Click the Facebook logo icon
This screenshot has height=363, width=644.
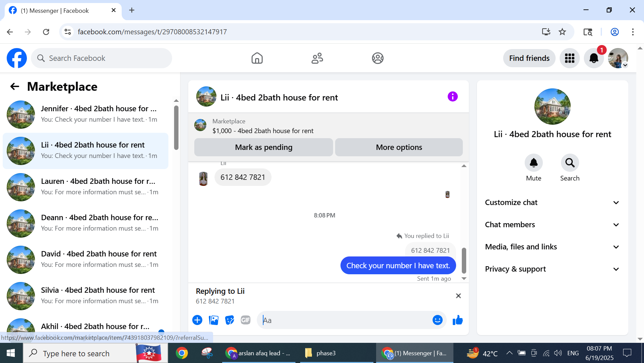click(x=17, y=58)
